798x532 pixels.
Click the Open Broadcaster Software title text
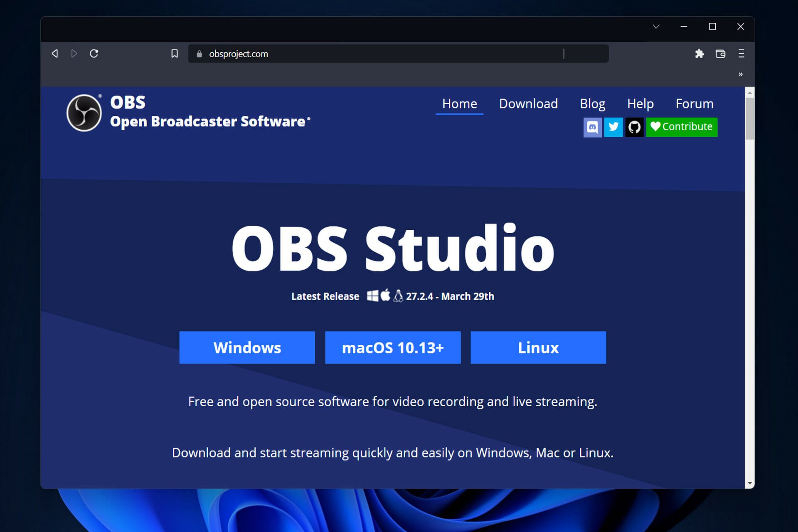210,121
